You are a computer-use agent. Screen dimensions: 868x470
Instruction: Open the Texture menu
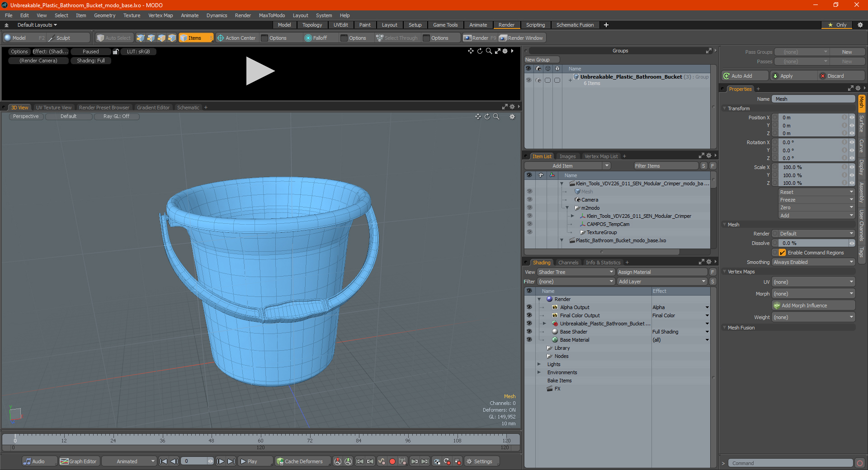[132, 15]
